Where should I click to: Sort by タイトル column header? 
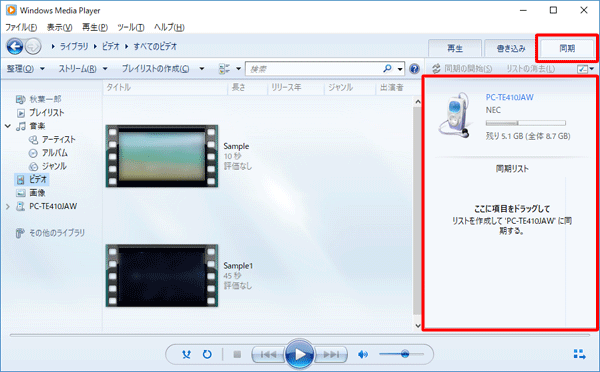165,88
